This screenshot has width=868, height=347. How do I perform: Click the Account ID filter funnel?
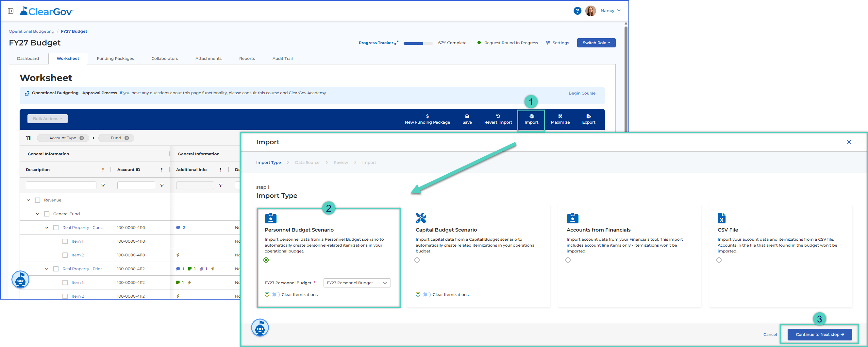(162, 185)
